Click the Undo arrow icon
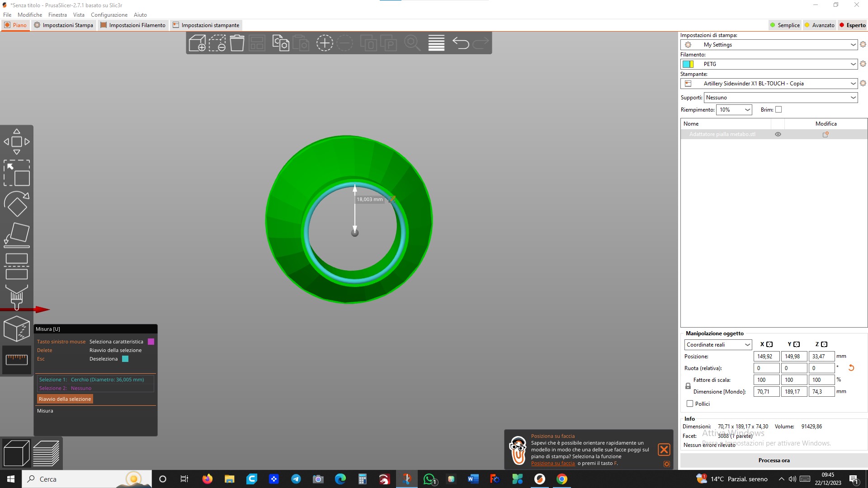The height and width of the screenshot is (488, 868). tap(461, 43)
